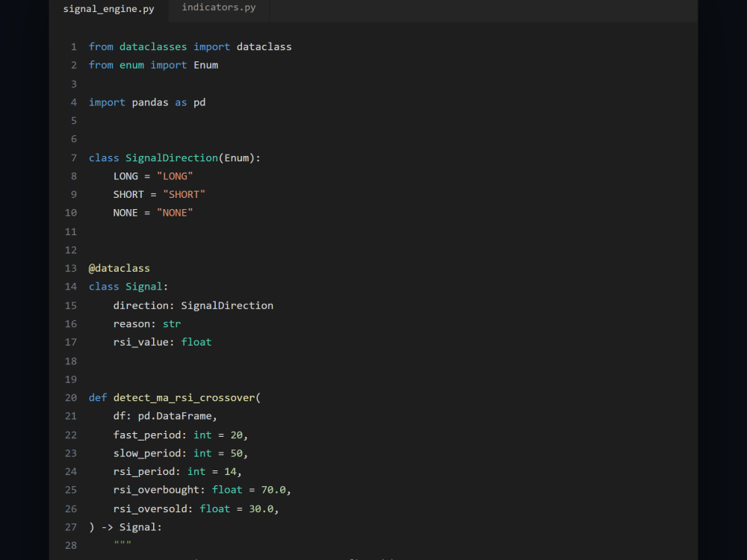Place cursor on 'dataclasses' module name
Viewport: 747px width, 560px height.
(x=153, y=46)
